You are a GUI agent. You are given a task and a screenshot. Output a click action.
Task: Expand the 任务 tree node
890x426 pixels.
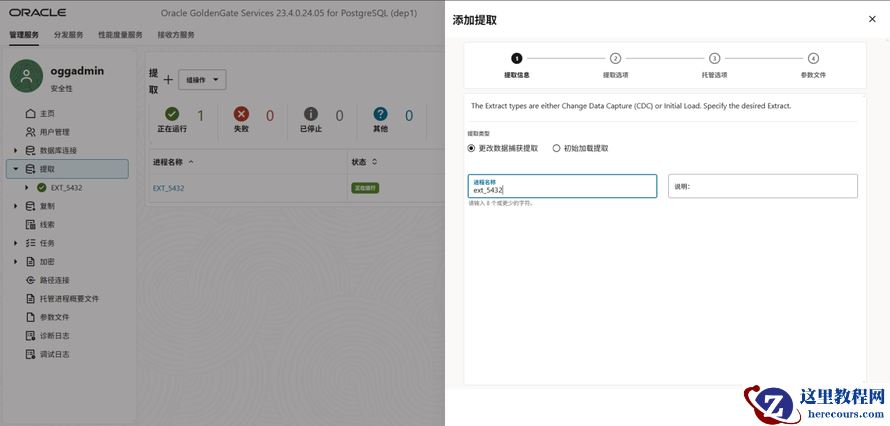click(x=15, y=243)
